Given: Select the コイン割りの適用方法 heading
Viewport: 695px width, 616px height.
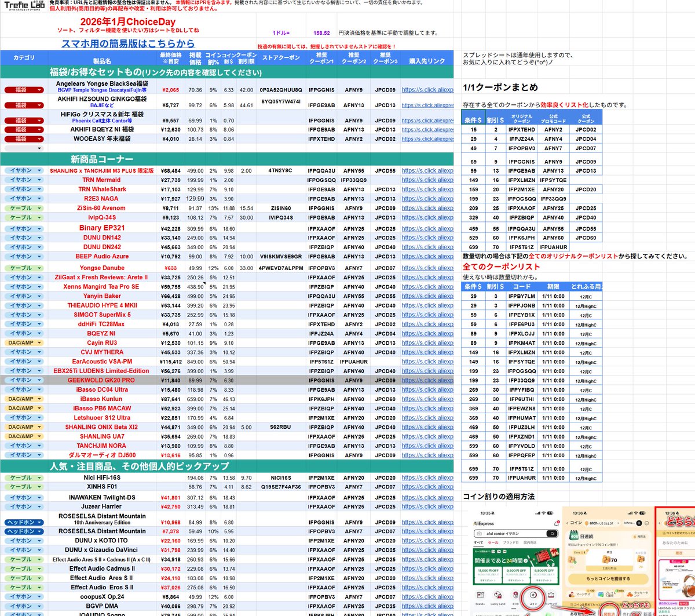Looking at the screenshot, I should tap(499, 497).
